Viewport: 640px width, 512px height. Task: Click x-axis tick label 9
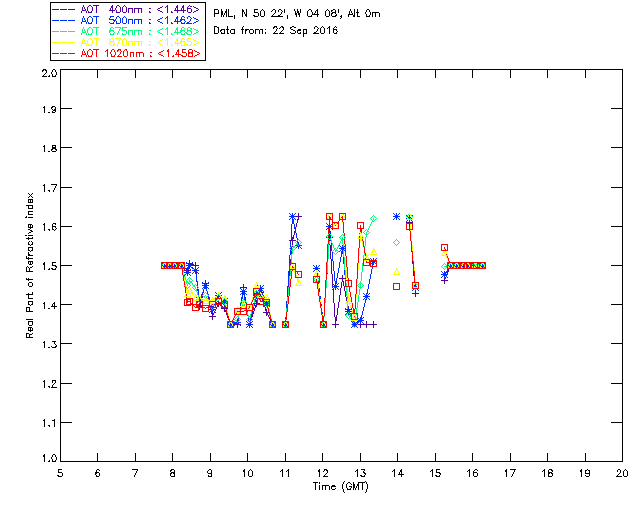[x=210, y=473]
